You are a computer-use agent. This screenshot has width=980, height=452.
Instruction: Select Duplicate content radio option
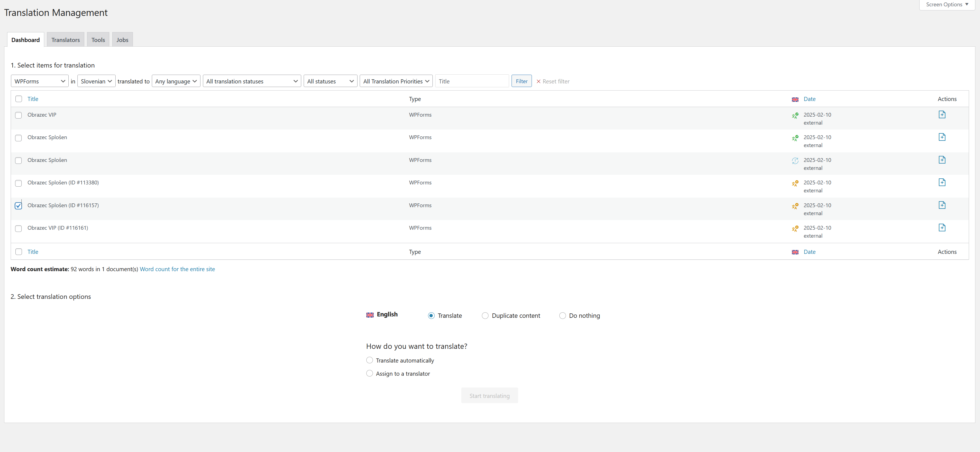[485, 316]
